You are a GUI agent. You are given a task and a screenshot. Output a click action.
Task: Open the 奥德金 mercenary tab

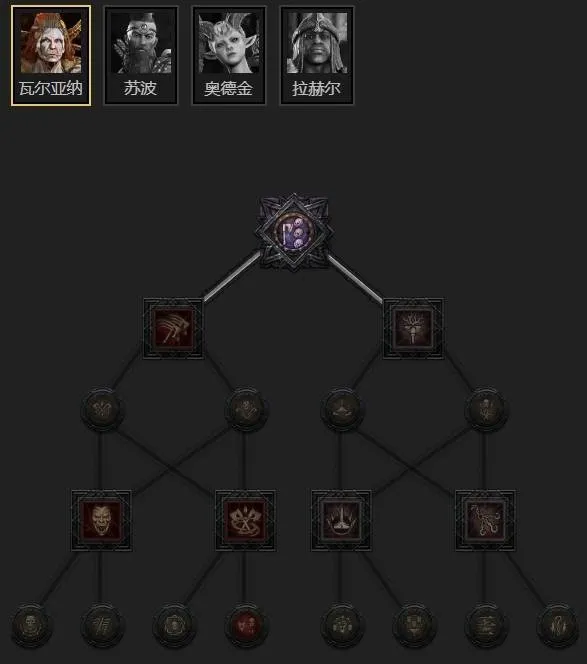(229, 55)
